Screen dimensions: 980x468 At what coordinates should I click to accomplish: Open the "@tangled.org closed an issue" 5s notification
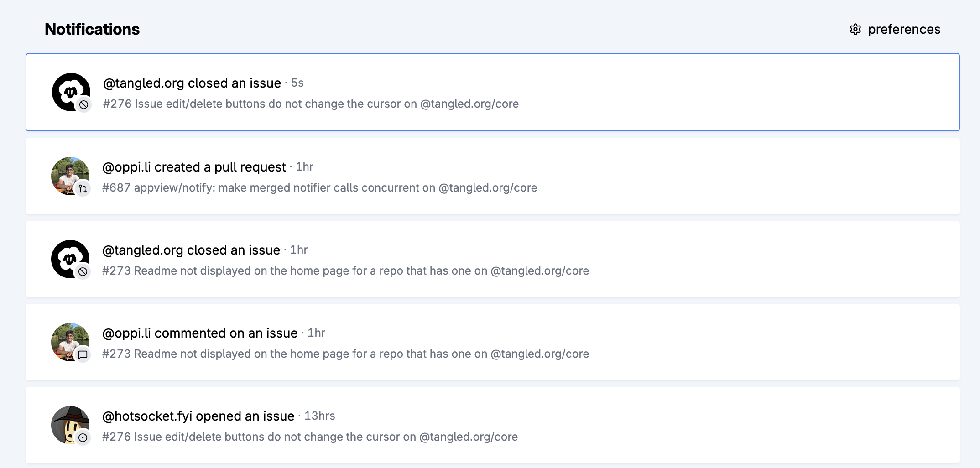tap(192, 83)
